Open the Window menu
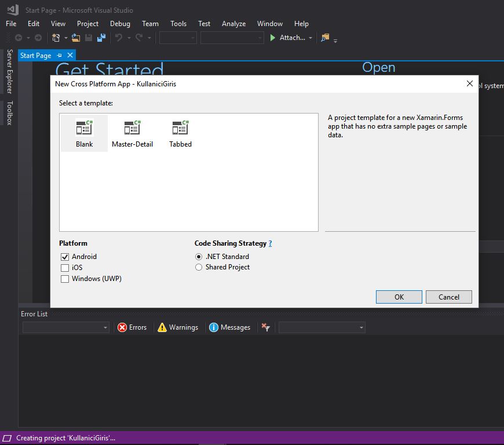 (270, 24)
